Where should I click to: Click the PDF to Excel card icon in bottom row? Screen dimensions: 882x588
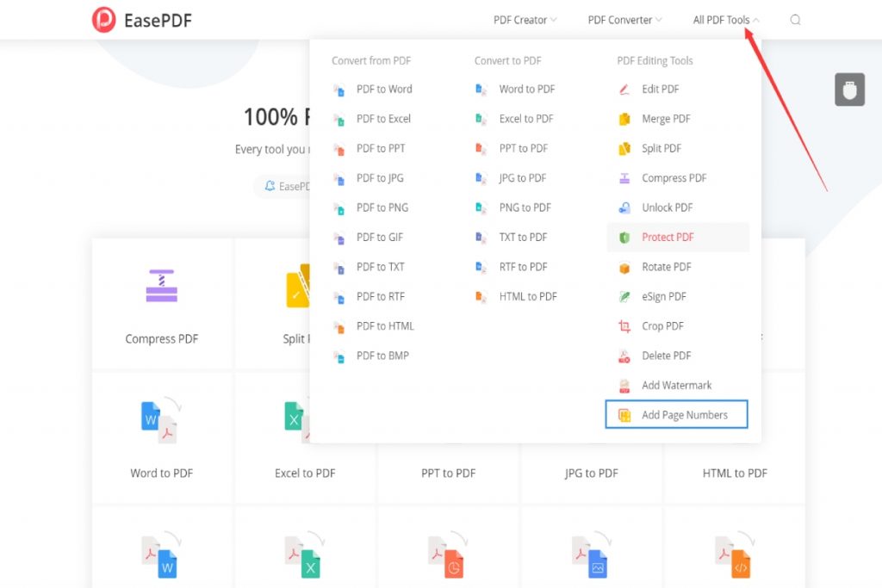pyautogui.click(x=304, y=555)
